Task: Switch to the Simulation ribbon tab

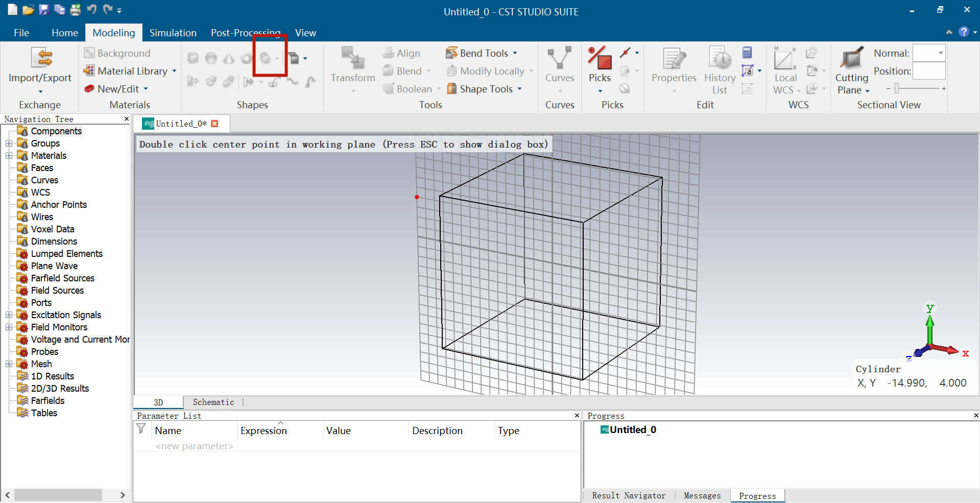Action: (x=173, y=33)
